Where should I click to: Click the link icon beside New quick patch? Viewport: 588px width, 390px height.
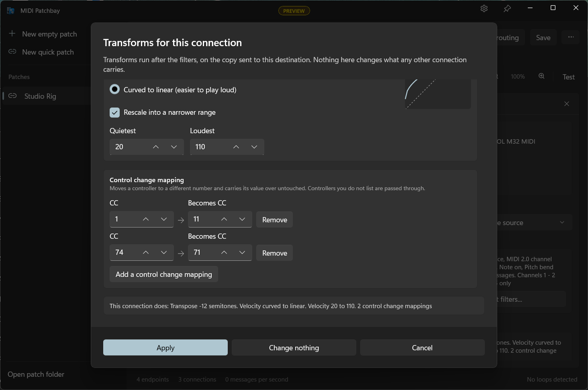(x=12, y=52)
